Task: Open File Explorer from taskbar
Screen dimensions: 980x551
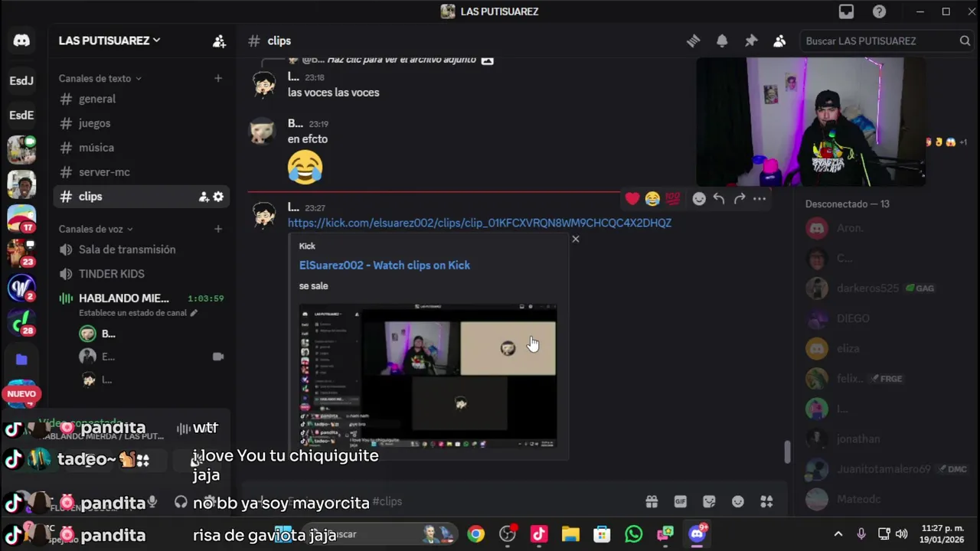Action: coord(570,534)
